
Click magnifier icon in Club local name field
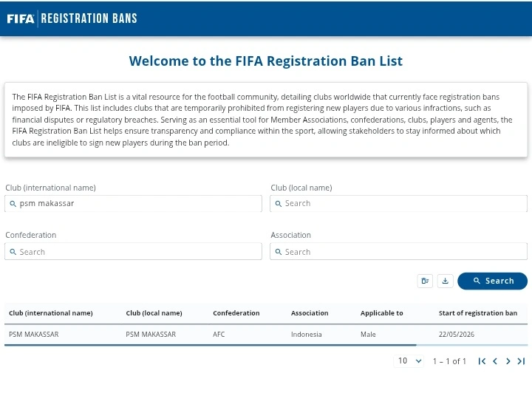click(x=279, y=204)
